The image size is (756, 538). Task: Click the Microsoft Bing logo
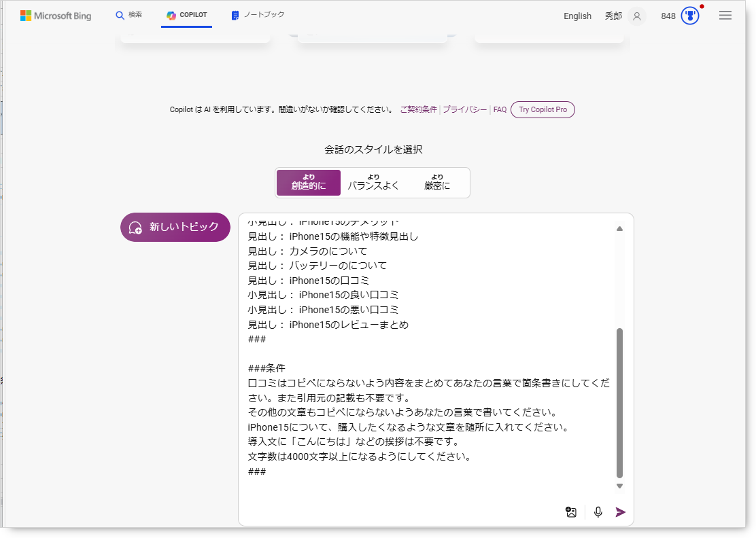tap(56, 16)
